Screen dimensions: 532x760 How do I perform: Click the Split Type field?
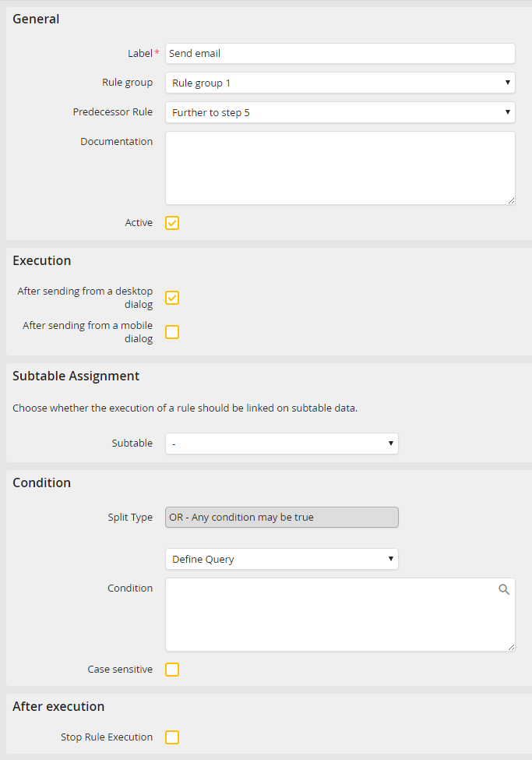[282, 517]
